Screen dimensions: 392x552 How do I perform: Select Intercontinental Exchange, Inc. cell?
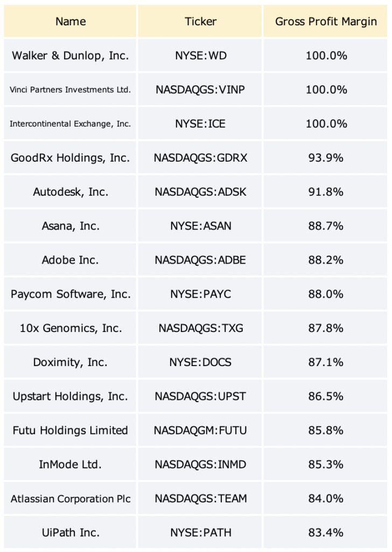(70, 123)
